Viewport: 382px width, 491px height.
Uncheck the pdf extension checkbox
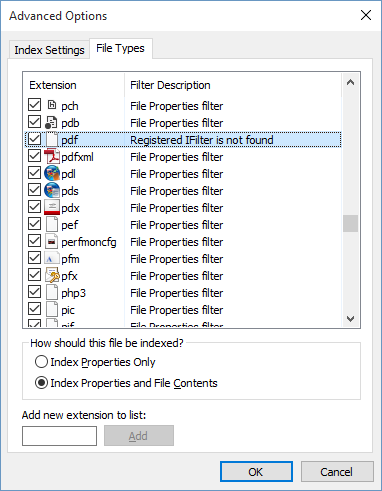pos(34,139)
